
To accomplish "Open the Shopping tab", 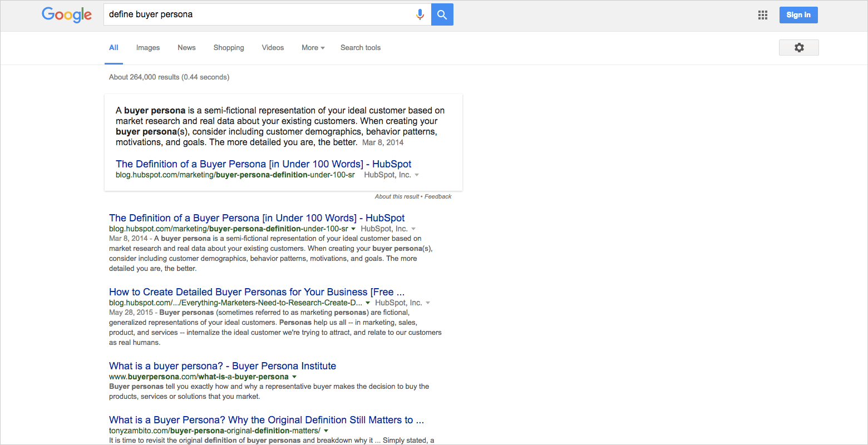I will (229, 48).
